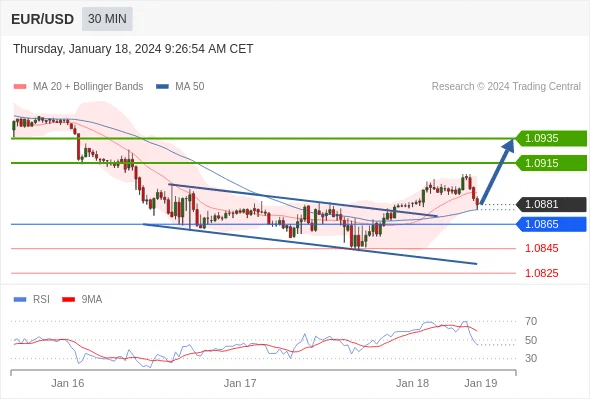The height and width of the screenshot is (400, 590).
Task: Click the 9MA red legend swatch
Action: tap(68, 300)
